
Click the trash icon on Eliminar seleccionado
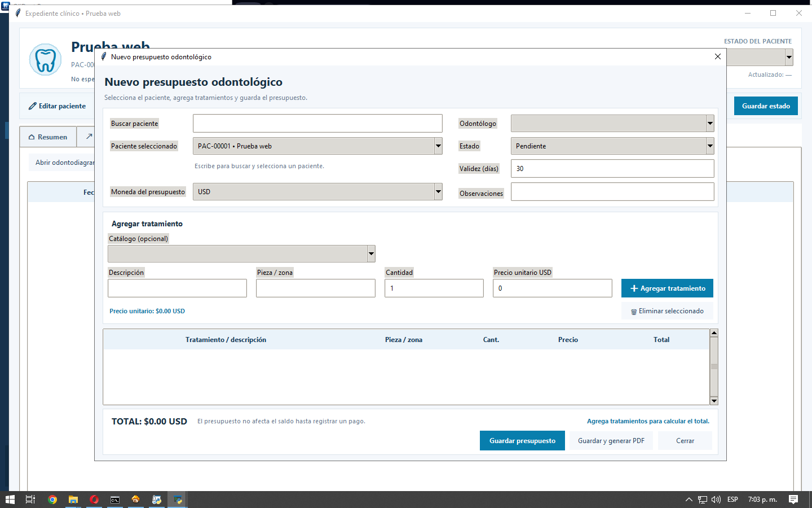(x=634, y=312)
